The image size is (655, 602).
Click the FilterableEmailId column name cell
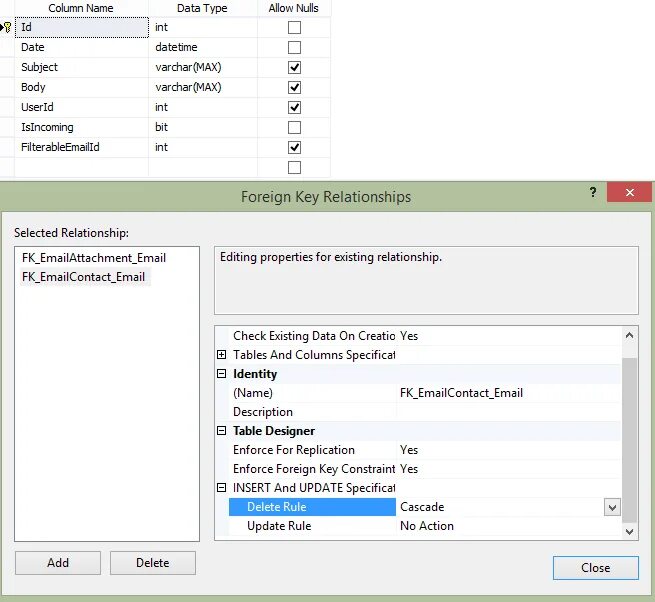pos(81,147)
